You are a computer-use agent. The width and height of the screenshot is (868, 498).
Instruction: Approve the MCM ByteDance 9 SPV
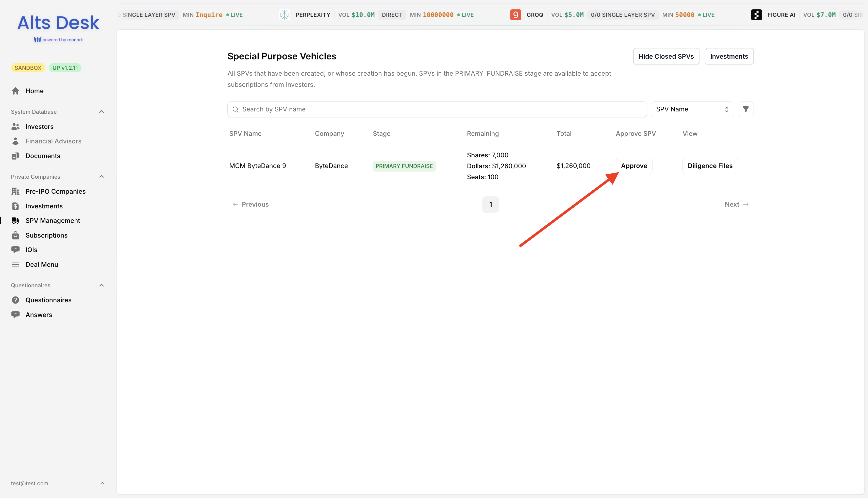click(x=634, y=166)
